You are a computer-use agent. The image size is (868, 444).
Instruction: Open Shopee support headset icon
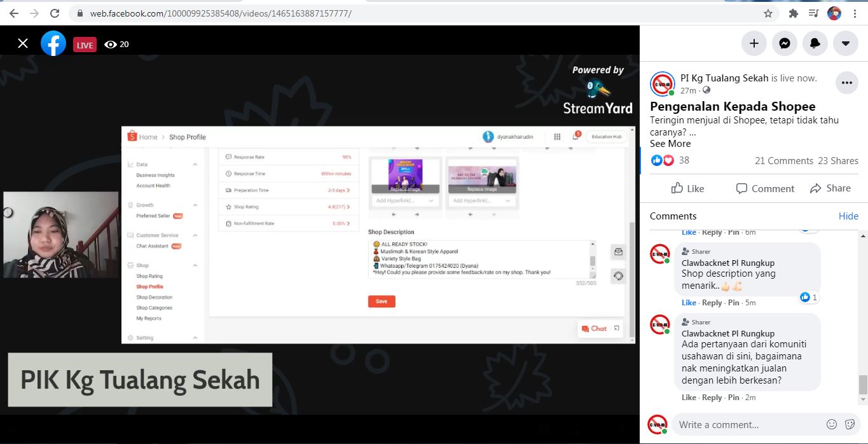click(618, 276)
